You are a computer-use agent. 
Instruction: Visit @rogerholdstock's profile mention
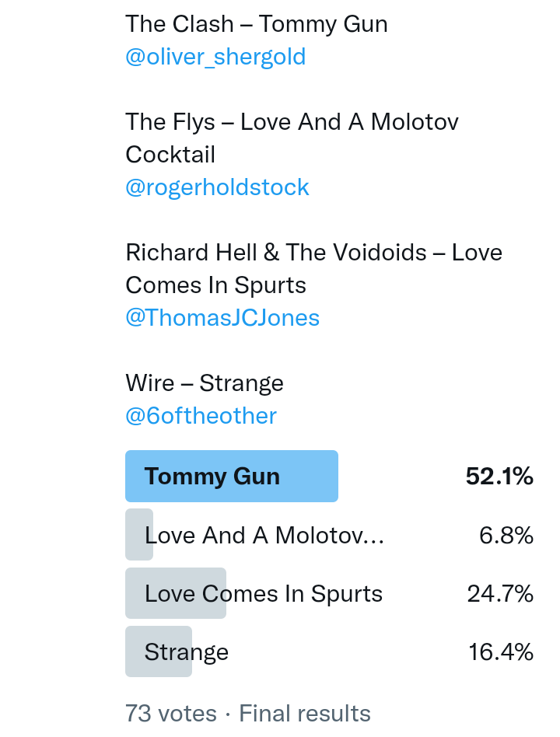pos(217,187)
